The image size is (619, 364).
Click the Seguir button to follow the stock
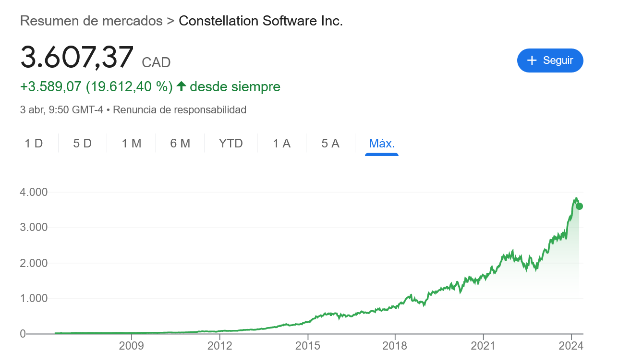pos(550,61)
